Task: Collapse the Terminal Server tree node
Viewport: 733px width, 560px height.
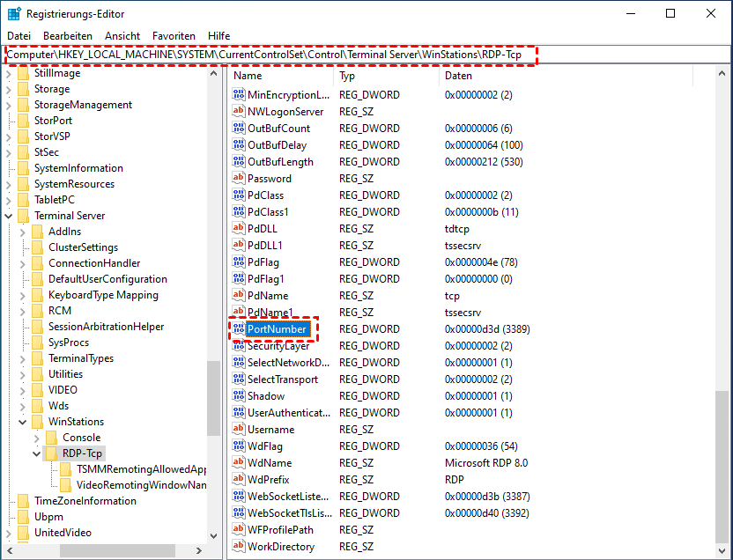Action: 9,216
